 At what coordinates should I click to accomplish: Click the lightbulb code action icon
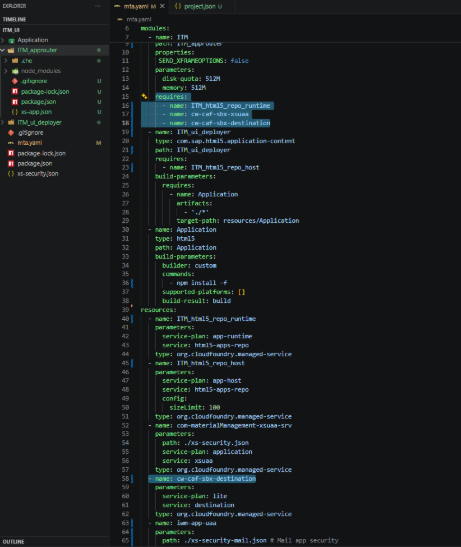pos(144,96)
